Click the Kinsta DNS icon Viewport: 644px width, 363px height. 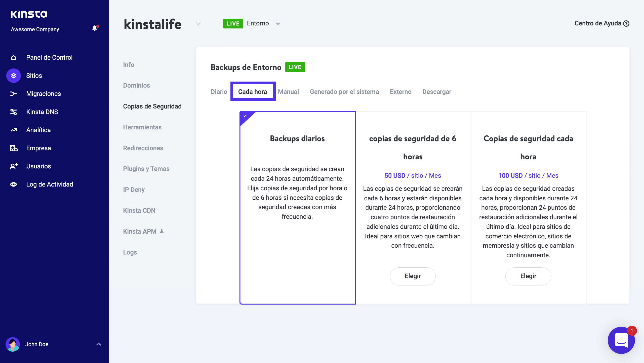pos(14,112)
